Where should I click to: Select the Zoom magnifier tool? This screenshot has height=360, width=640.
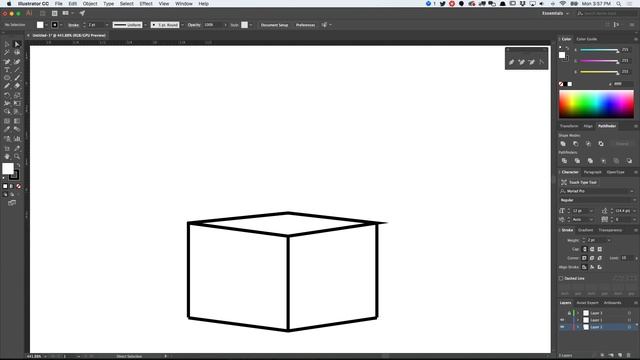17,156
